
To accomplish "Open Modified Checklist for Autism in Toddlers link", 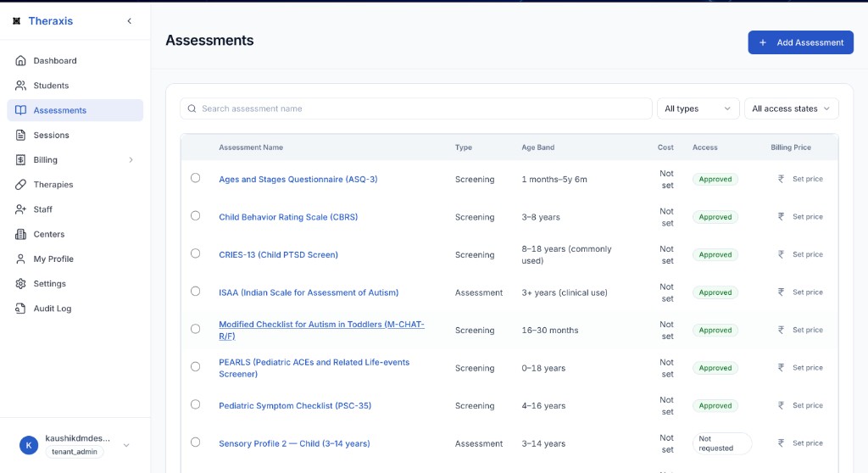I will (x=321, y=330).
